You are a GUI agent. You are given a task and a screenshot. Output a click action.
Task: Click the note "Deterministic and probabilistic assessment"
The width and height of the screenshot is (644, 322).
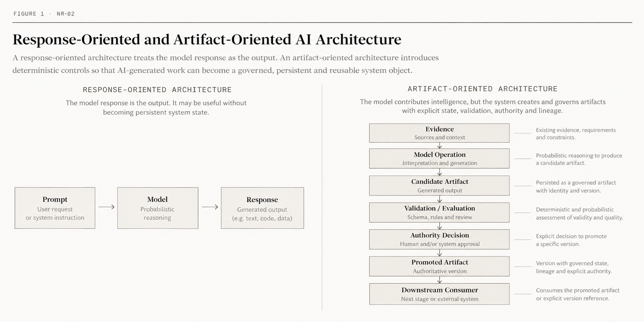click(x=579, y=213)
